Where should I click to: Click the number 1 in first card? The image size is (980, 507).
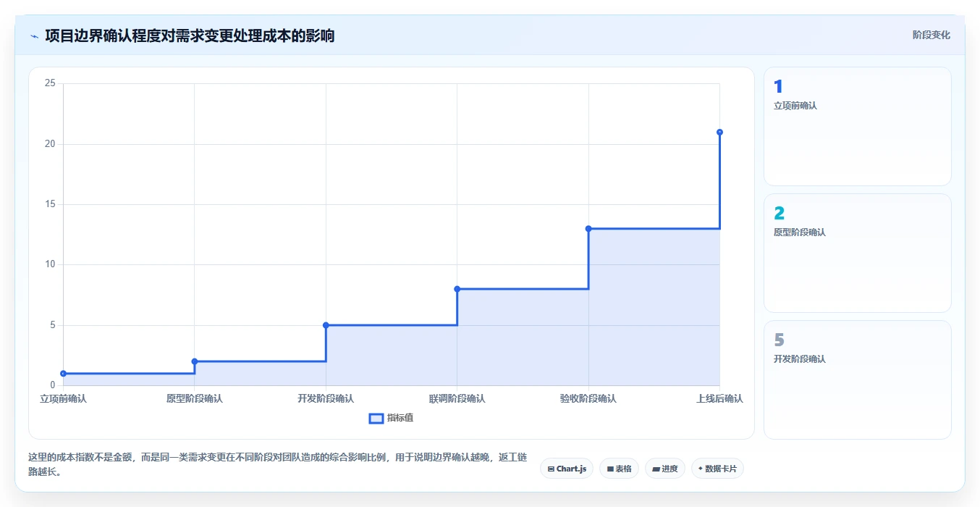point(778,87)
